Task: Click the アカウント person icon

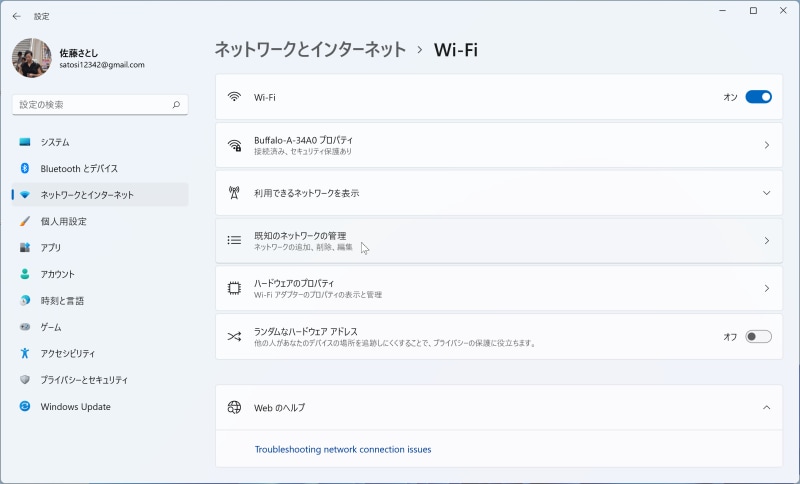Action: (x=25, y=274)
